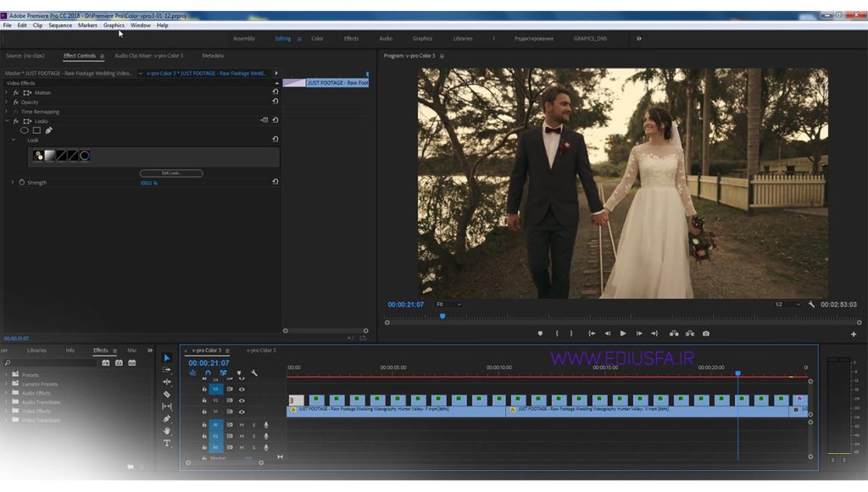Screen dimensions: 868x492
Task: Toggle Snap in the timeline
Action: (x=209, y=373)
